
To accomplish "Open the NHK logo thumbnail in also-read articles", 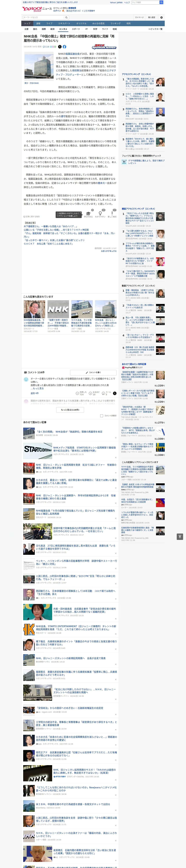I will (58, 309).
